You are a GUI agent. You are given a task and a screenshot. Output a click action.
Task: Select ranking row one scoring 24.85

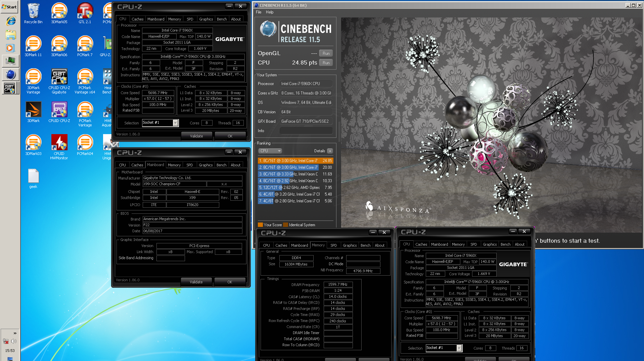[295, 161]
